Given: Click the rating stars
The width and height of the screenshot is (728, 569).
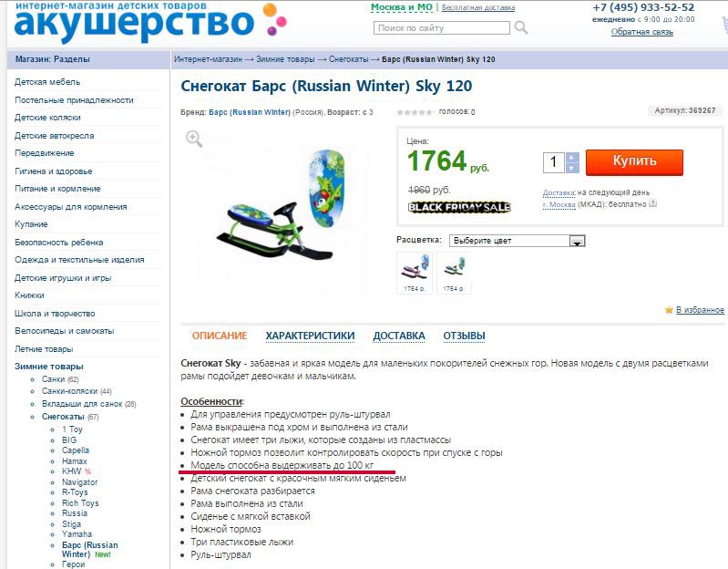Looking at the screenshot, I should tap(415, 112).
